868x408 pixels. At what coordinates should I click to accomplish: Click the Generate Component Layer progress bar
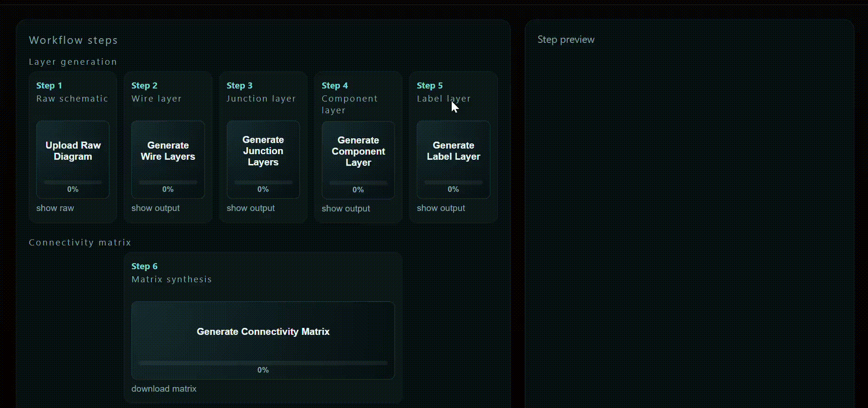[x=358, y=183]
